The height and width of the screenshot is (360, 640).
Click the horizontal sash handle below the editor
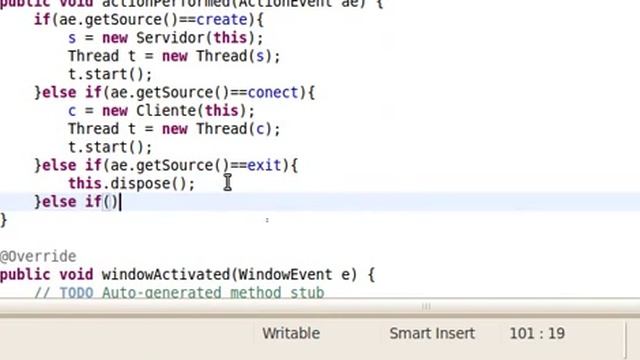click(426, 306)
